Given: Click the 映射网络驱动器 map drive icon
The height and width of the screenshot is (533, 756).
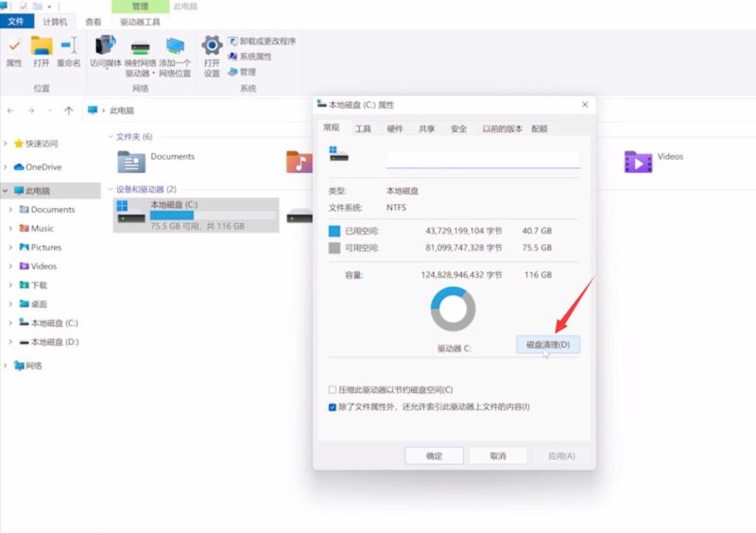Looking at the screenshot, I should (x=140, y=48).
